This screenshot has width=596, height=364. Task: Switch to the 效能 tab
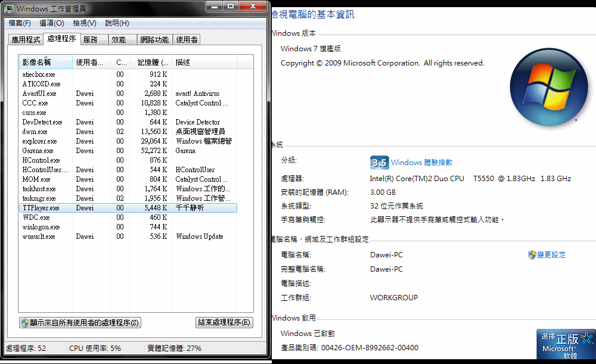tap(119, 40)
